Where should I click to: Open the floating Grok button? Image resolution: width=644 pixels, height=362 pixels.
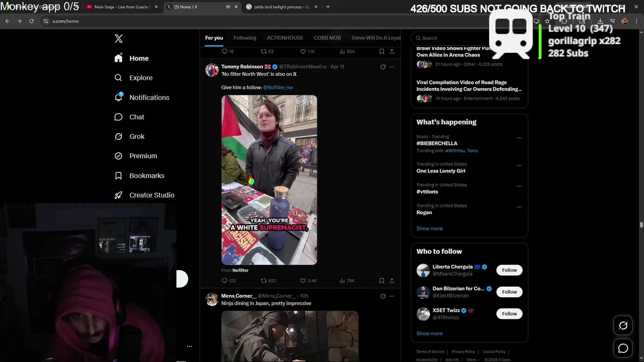(x=623, y=326)
